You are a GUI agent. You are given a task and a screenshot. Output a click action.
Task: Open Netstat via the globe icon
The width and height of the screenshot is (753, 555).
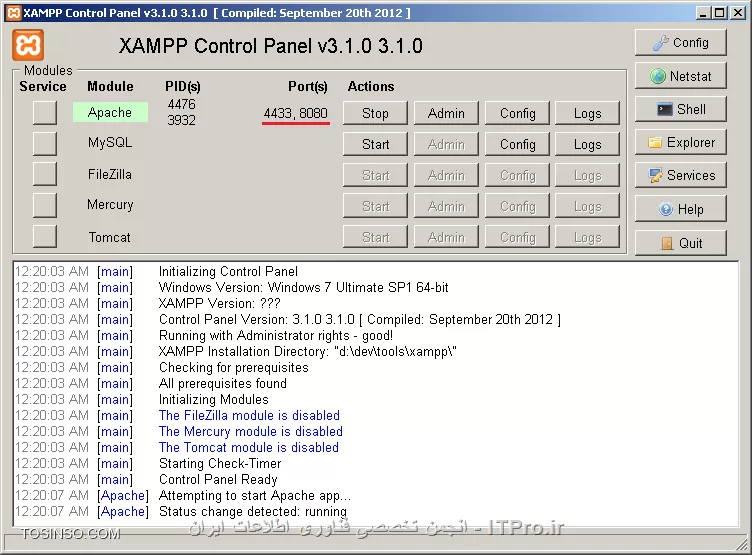680,76
